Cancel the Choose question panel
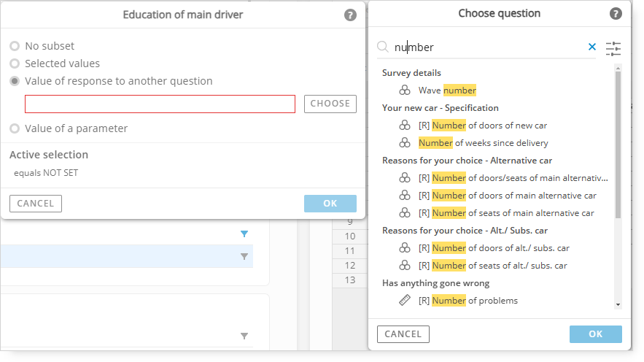The image size is (644, 362). pos(403,334)
